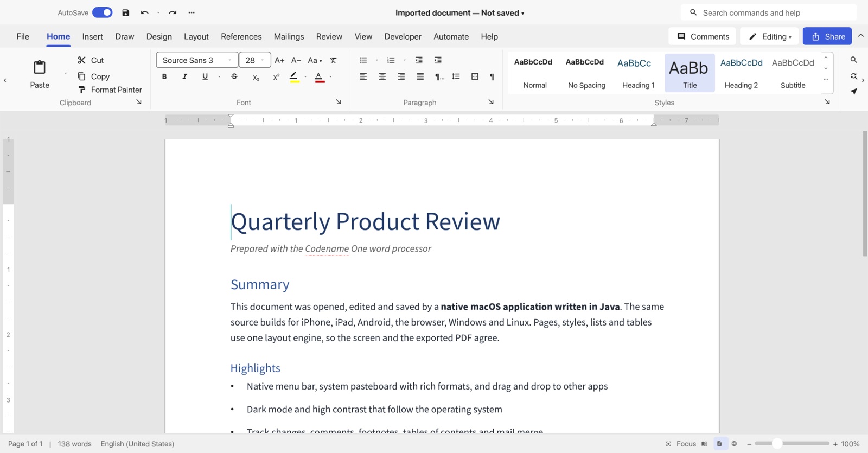
Task: Click the Save disk icon
Action: pyautogui.click(x=125, y=12)
